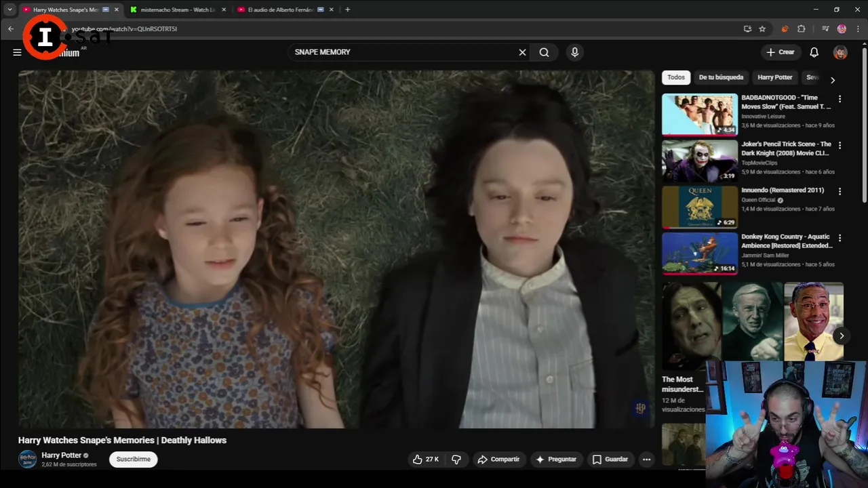Go back with the browser arrow
Viewport: 868px width, 488px height.
coord(10,28)
